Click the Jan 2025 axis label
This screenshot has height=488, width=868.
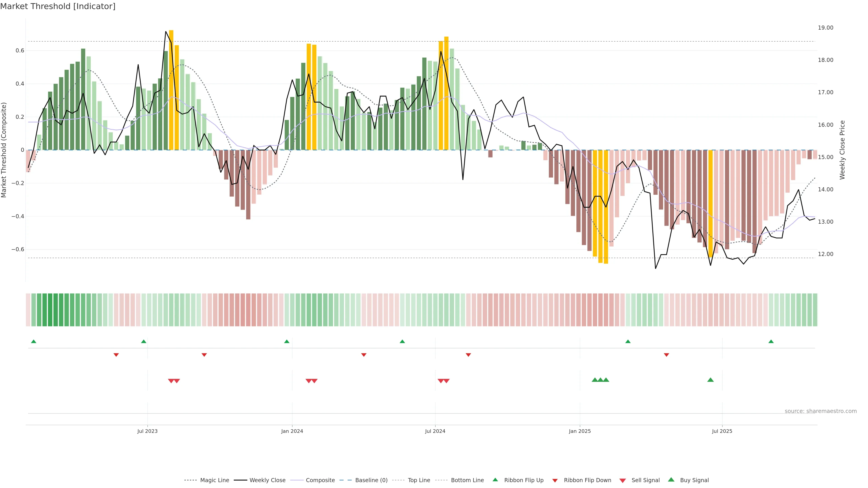pos(580,431)
